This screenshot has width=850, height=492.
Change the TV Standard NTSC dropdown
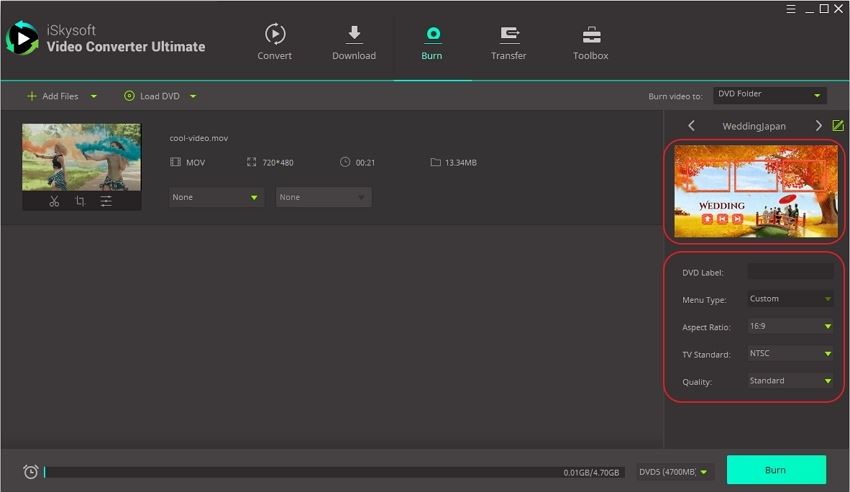[790, 353]
